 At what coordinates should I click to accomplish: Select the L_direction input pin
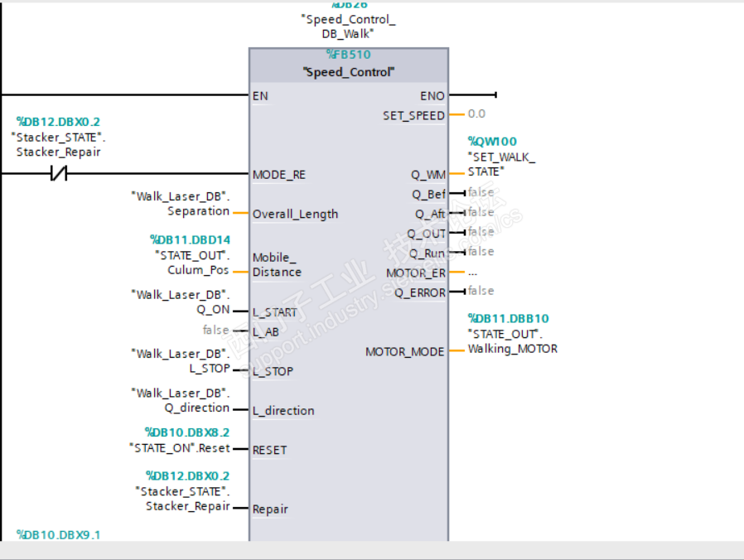click(283, 411)
